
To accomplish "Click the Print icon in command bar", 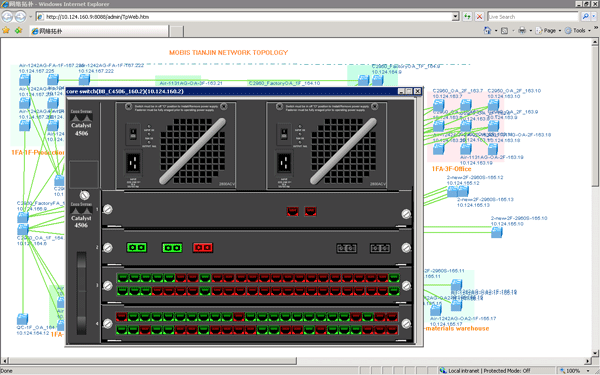I will 522,30.
